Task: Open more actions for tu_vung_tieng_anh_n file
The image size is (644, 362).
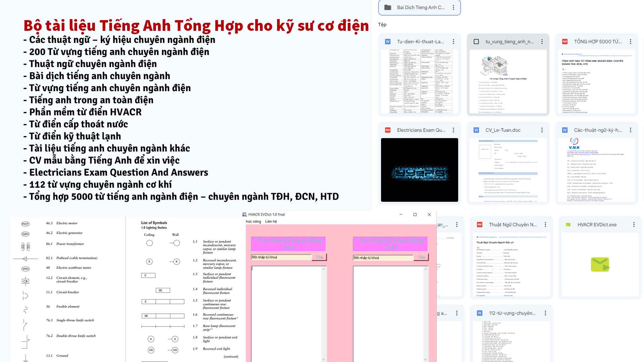Action: coord(542,42)
